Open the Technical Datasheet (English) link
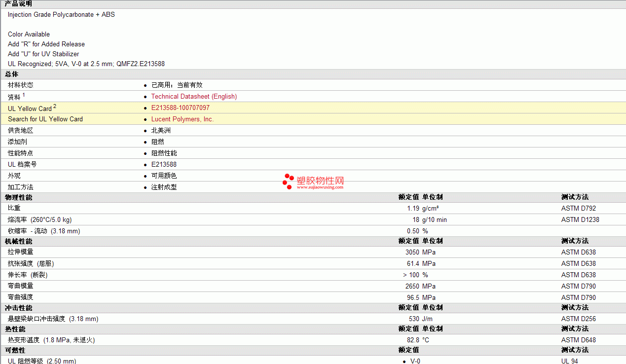The width and height of the screenshot is (626, 364). [x=194, y=97]
